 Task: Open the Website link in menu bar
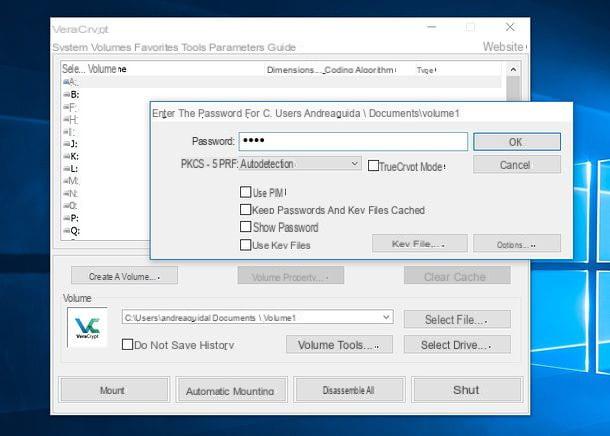point(503,47)
